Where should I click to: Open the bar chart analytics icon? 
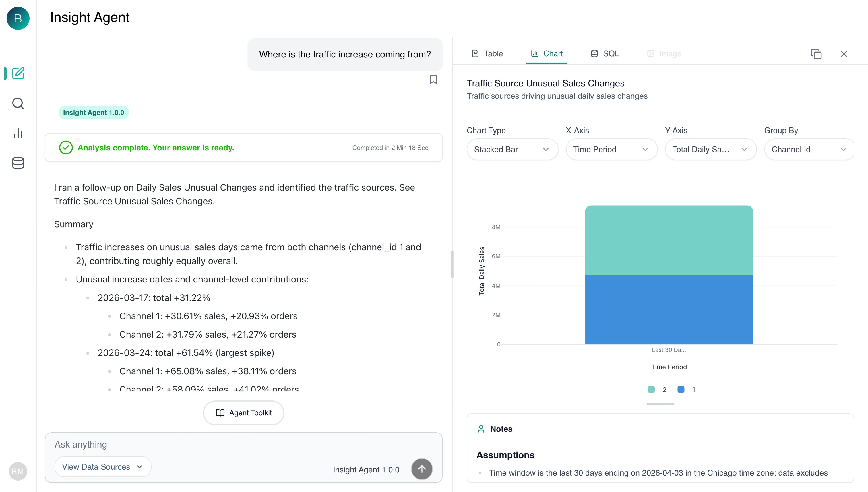[18, 133]
